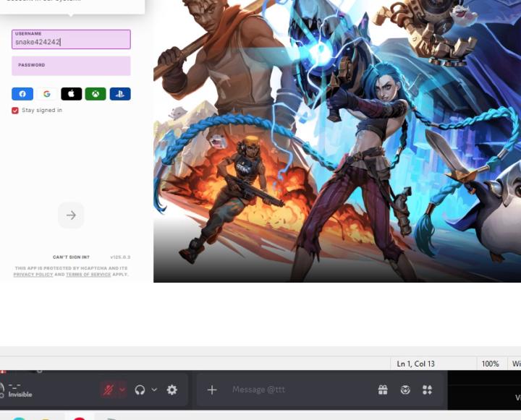Toggle deafen with the Discord headphones icon
The image size is (521, 420).
(140, 390)
